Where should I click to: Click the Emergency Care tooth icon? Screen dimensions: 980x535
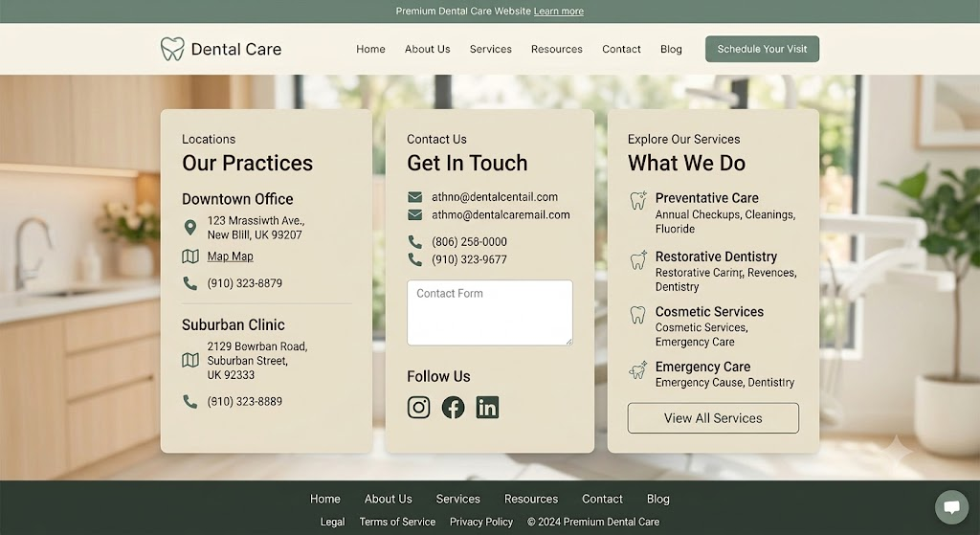638,370
